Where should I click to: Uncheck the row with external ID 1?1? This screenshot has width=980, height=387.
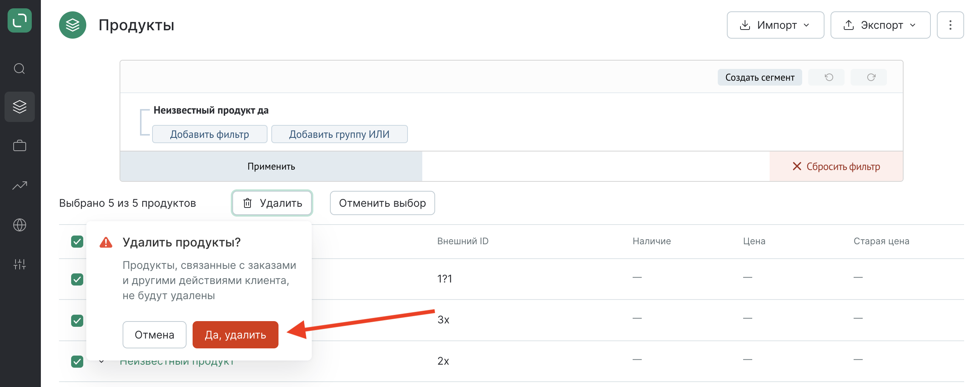77,279
